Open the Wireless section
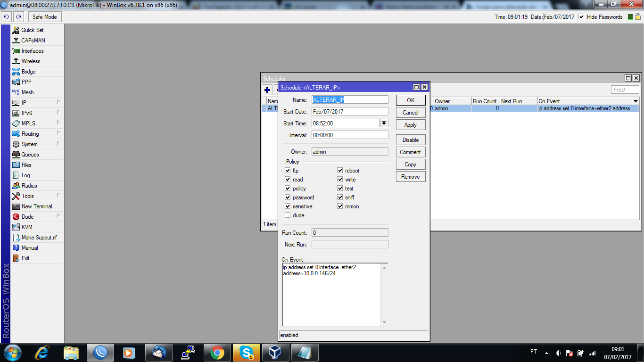Viewport: 644px width, 362px height. click(x=31, y=61)
